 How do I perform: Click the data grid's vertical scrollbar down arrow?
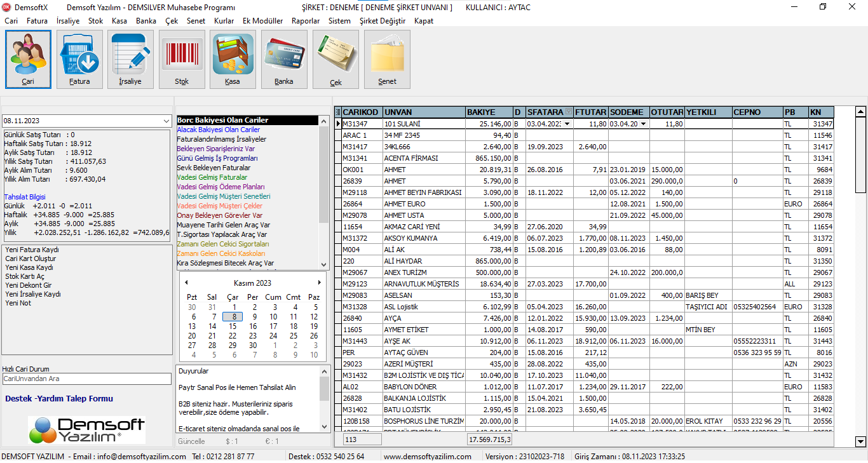tap(861, 441)
